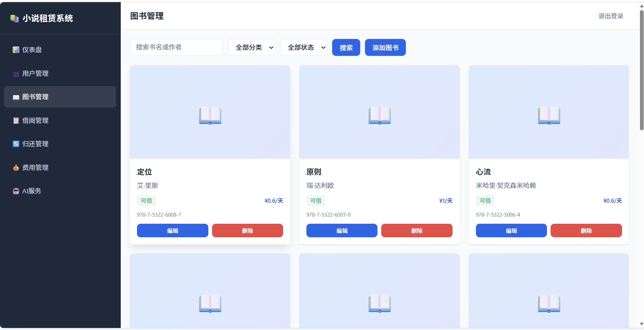The width and height of the screenshot is (644, 330).
Task: Click ISBN 978-7-5322-6008-7
Action: [159, 215]
